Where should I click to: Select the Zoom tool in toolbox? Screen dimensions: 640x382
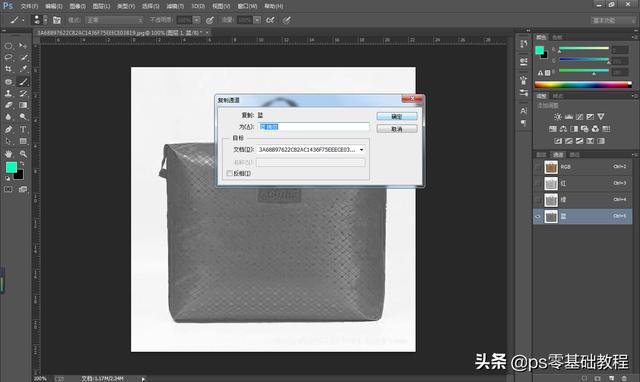23,154
